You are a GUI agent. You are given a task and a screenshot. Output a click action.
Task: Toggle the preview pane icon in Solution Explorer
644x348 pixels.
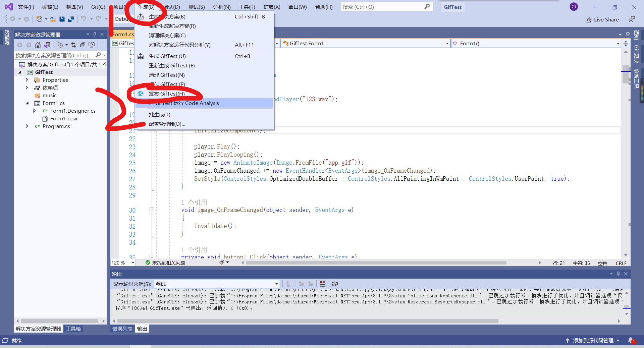pos(92,45)
